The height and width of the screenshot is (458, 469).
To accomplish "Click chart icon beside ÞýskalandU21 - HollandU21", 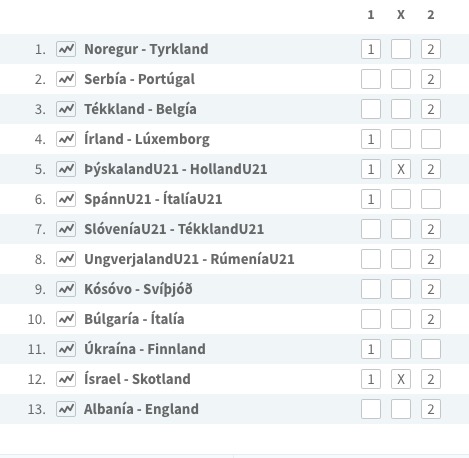I will (x=66, y=169).
